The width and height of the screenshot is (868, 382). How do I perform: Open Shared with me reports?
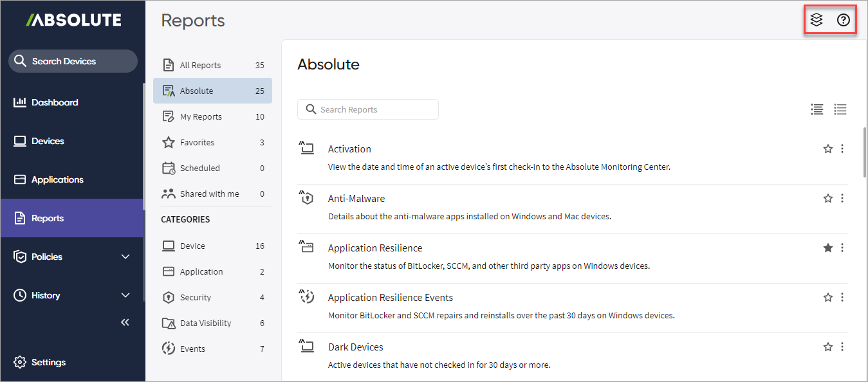212,194
